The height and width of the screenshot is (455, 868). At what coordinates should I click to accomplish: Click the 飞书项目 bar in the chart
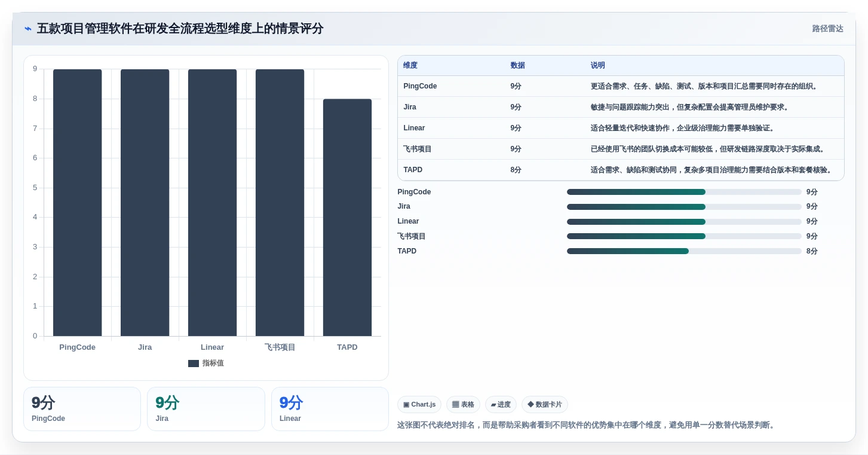tap(280, 203)
